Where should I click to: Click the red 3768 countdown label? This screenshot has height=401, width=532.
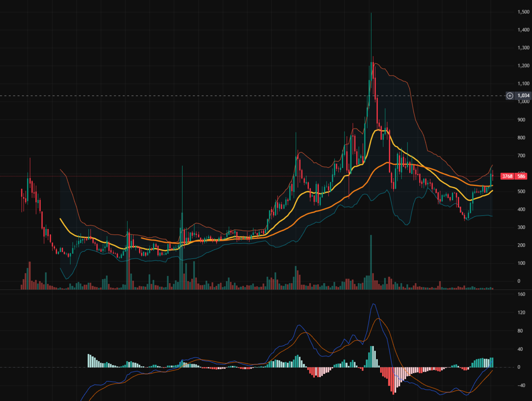click(x=507, y=176)
